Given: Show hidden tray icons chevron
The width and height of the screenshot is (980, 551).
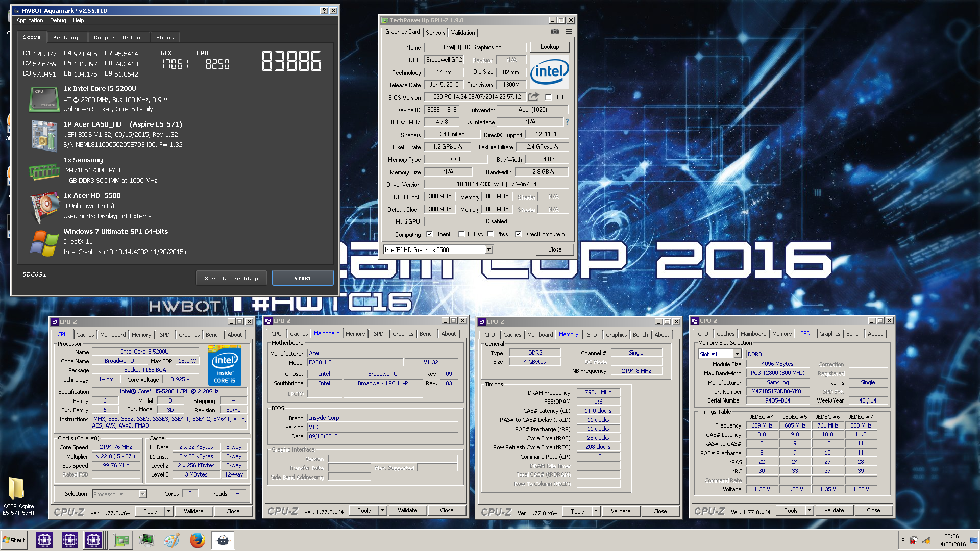Looking at the screenshot, I should coord(903,540).
